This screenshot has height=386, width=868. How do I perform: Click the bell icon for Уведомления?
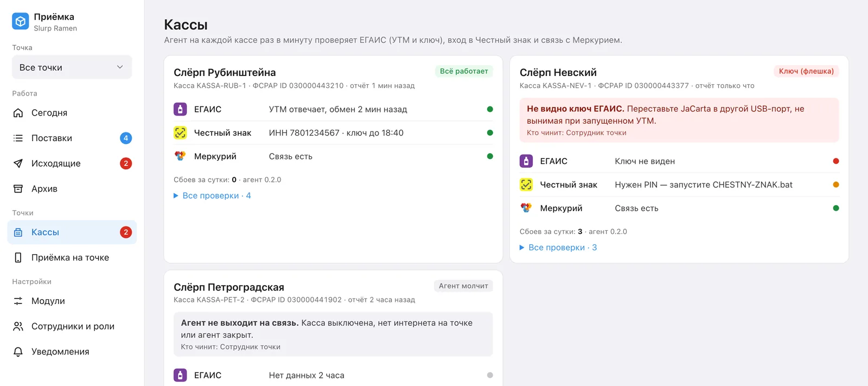pyautogui.click(x=18, y=352)
